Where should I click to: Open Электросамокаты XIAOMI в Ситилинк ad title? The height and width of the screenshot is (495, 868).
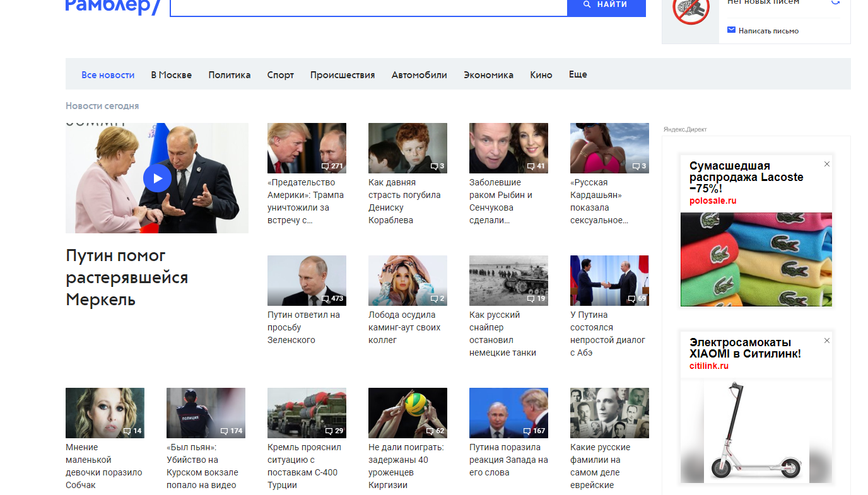pyautogui.click(x=745, y=348)
